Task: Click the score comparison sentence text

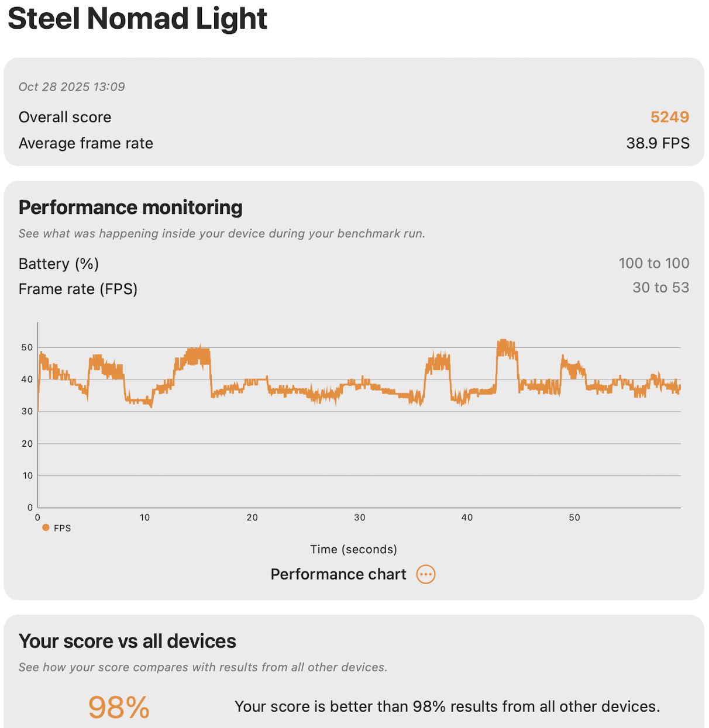Action: (x=447, y=706)
